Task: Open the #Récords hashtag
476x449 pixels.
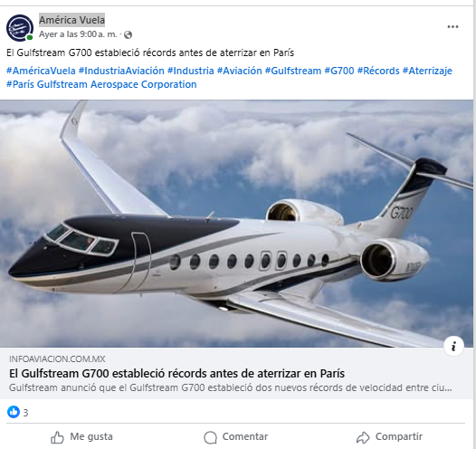Action: coord(378,71)
